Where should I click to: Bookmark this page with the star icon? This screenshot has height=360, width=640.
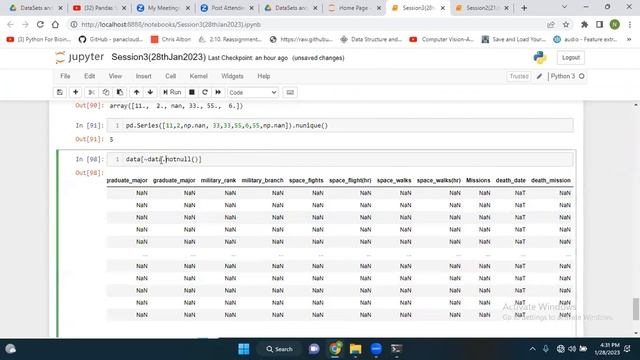point(566,24)
